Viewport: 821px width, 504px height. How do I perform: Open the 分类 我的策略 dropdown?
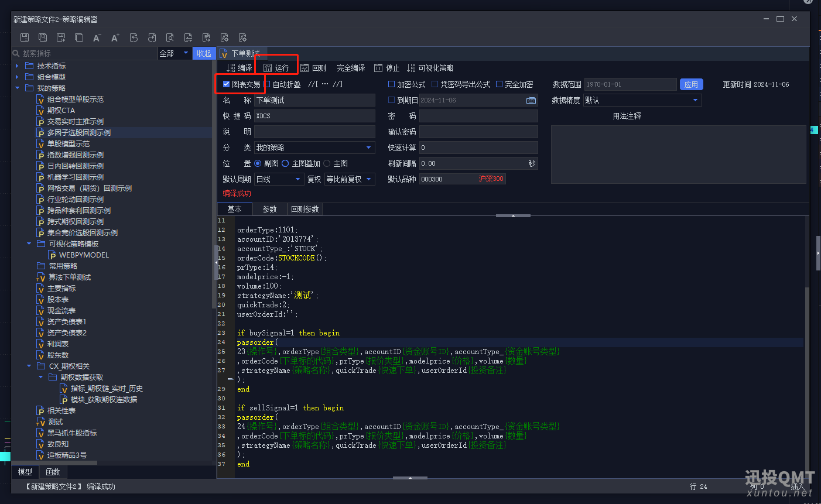point(314,148)
